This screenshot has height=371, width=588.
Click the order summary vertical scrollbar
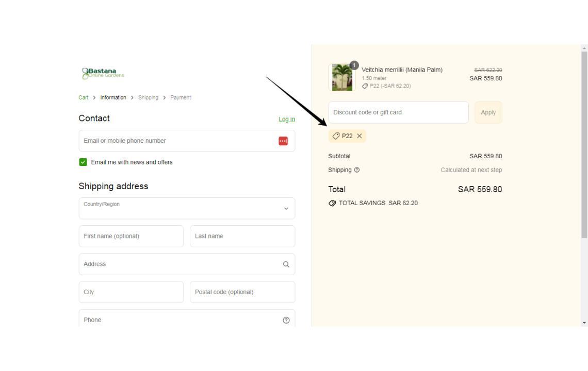pos(584,145)
